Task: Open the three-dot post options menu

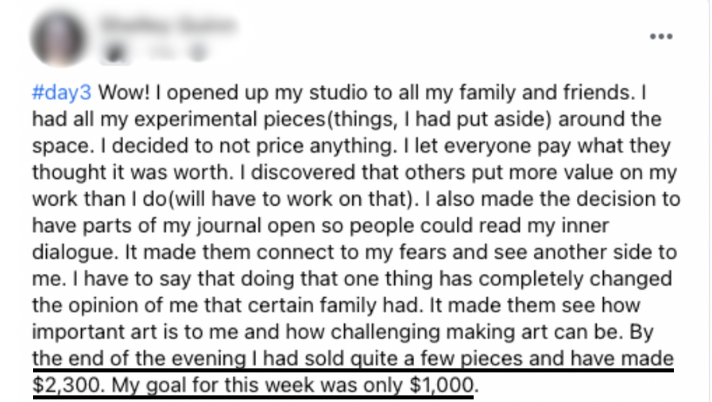Action: click(x=661, y=36)
